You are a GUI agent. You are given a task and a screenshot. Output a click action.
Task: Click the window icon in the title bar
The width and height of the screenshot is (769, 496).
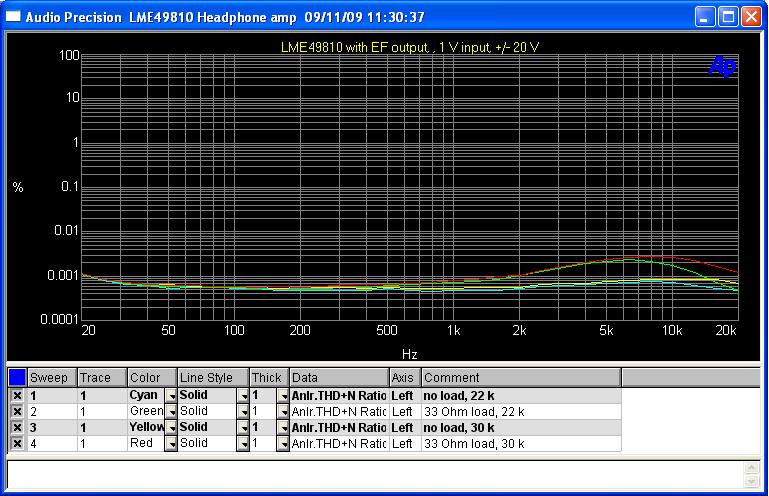(x=13, y=17)
